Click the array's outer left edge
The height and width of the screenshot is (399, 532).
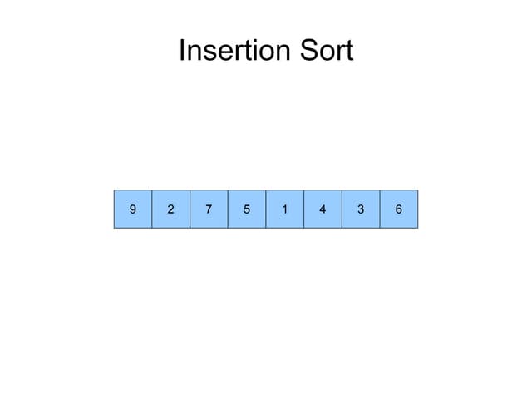coord(114,209)
